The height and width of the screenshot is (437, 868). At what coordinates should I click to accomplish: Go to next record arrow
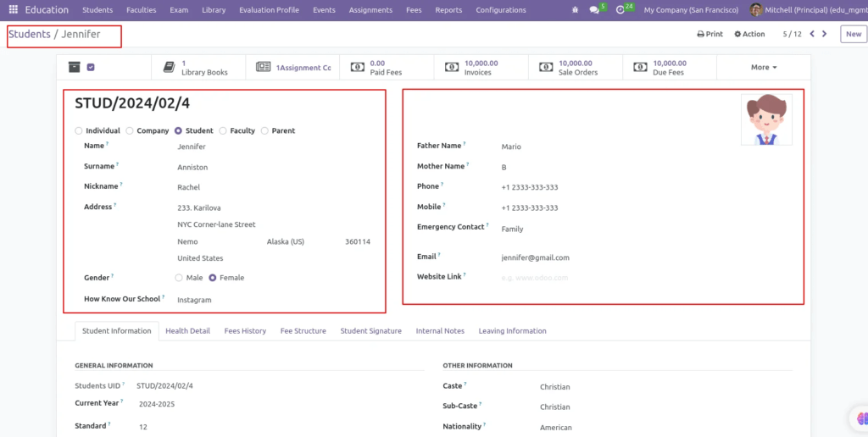(824, 34)
